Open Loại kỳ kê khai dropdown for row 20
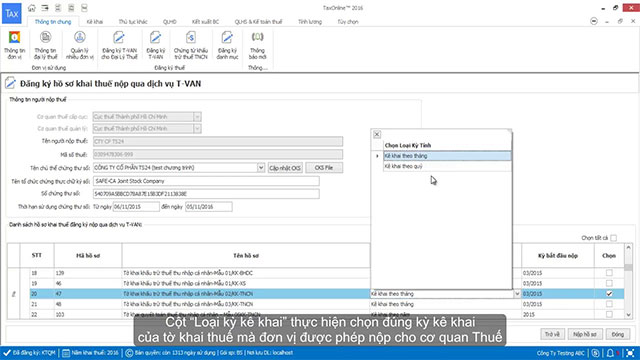 (x=517, y=294)
